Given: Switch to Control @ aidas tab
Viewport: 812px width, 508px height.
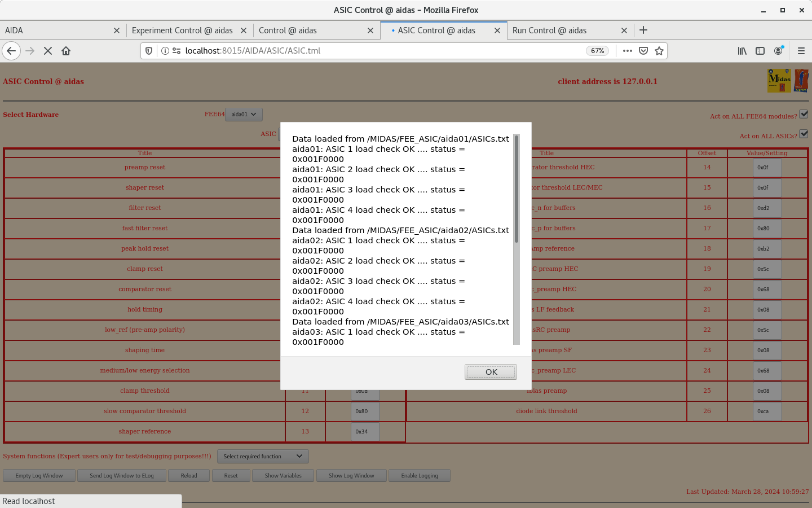Looking at the screenshot, I should tap(316, 30).
